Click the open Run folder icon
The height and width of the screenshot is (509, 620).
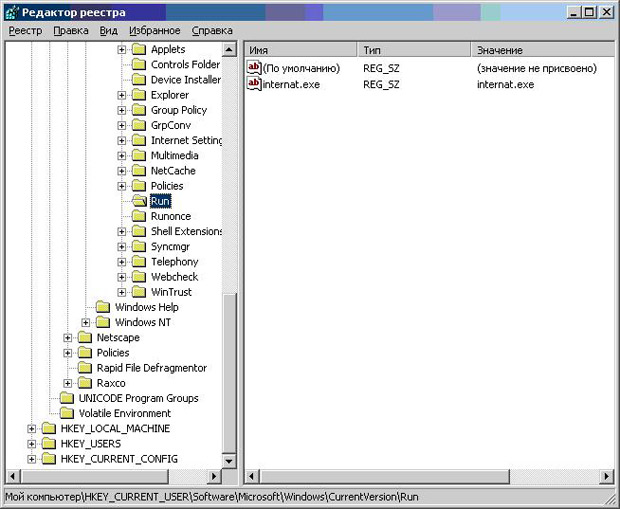(x=139, y=201)
